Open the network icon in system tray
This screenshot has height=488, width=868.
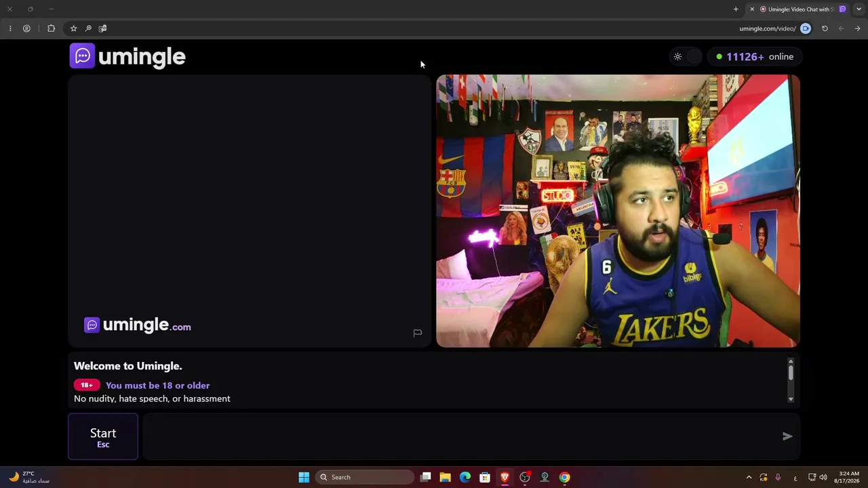pyautogui.click(x=812, y=477)
